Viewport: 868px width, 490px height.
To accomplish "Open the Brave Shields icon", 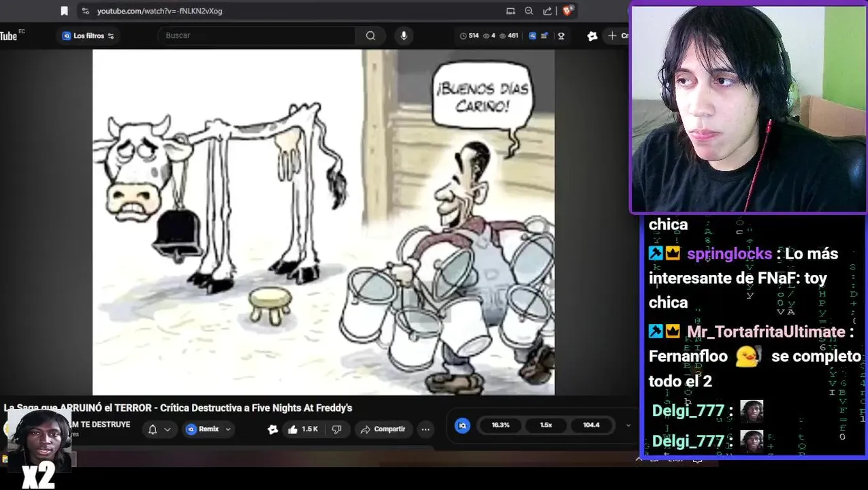I will point(568,11).
